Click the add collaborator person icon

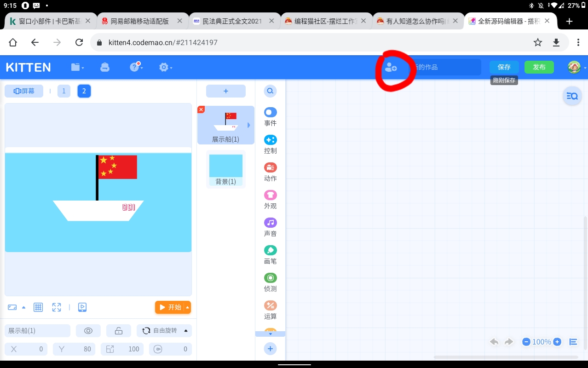coord(391,67)
